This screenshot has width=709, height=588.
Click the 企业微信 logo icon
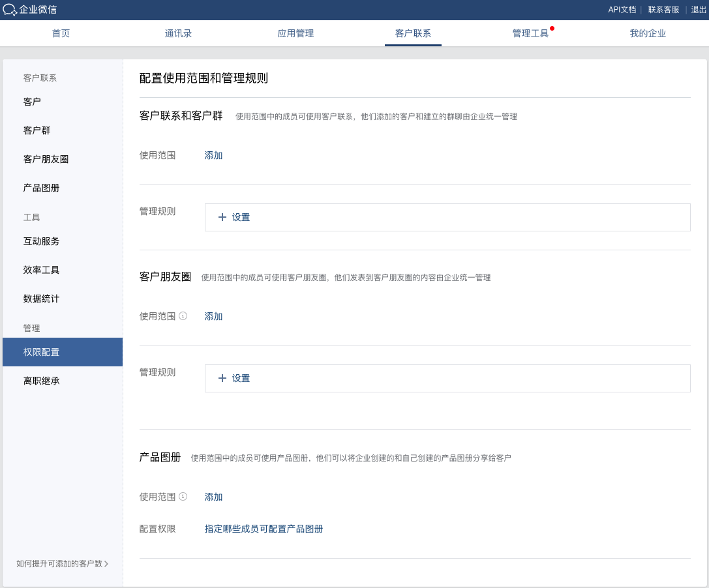click(10, 10)
